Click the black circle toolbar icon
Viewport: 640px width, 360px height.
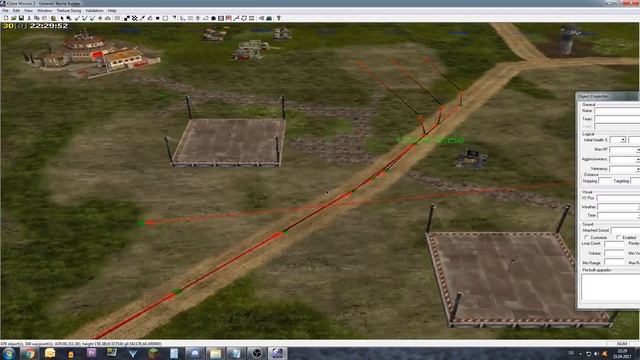point(213,18)
